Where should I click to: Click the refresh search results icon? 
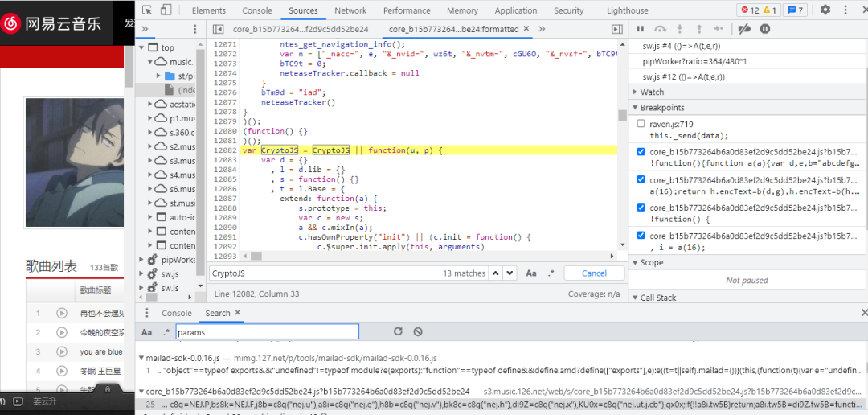(x=398, y=331)
